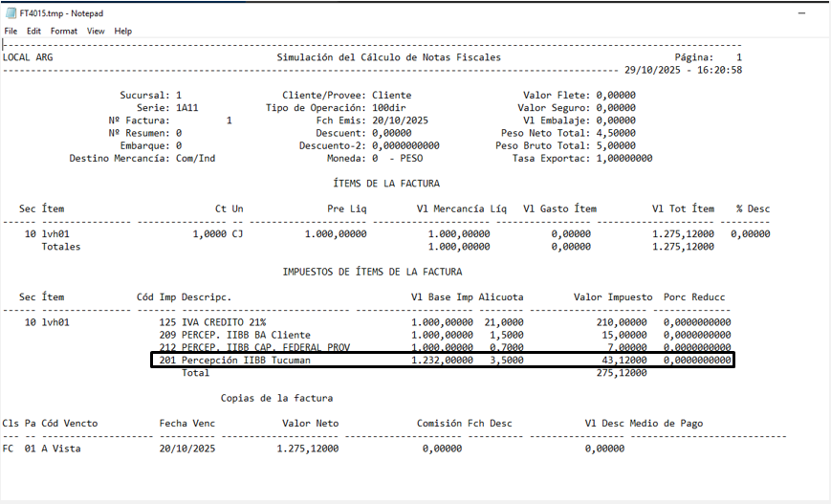Click the 'IMPUESTOS DE ÍTEMS DE LA FACTURA' heading
Screen dimensions: 831x504
click(x=372, y=272)
